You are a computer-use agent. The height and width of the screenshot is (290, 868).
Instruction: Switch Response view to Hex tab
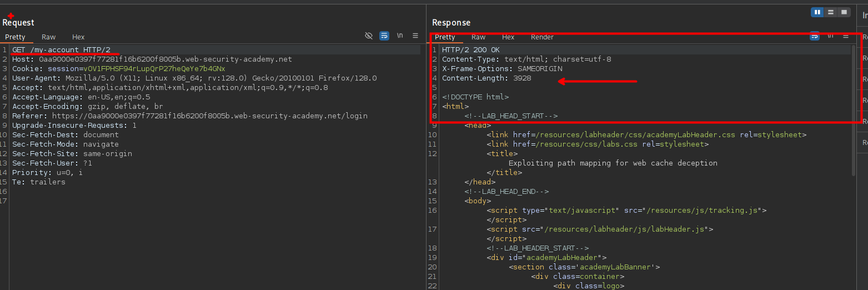click(x=508, y=37)
